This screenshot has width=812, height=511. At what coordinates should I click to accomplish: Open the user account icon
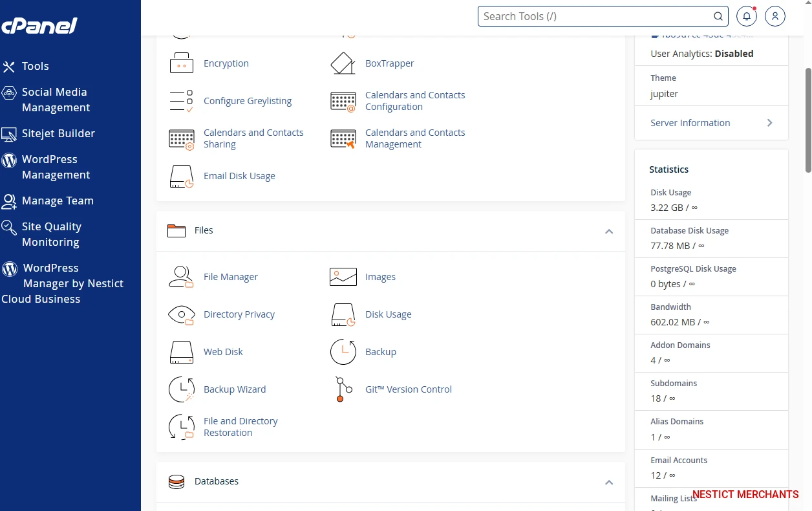[775, 16]
